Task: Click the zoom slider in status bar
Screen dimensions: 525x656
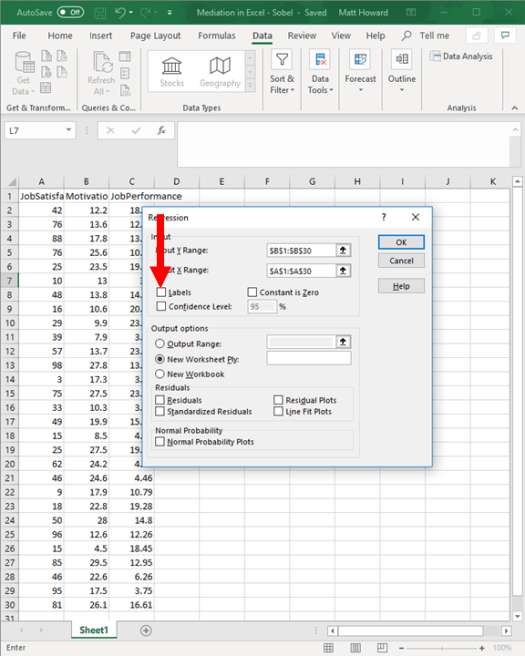Action: [442, 648]
